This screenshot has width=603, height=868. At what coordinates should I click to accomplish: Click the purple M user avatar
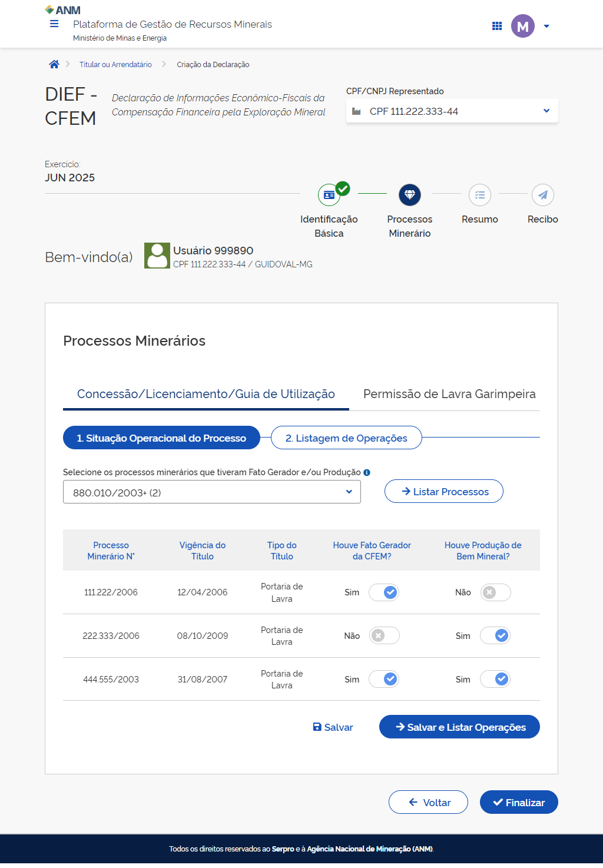522,26
